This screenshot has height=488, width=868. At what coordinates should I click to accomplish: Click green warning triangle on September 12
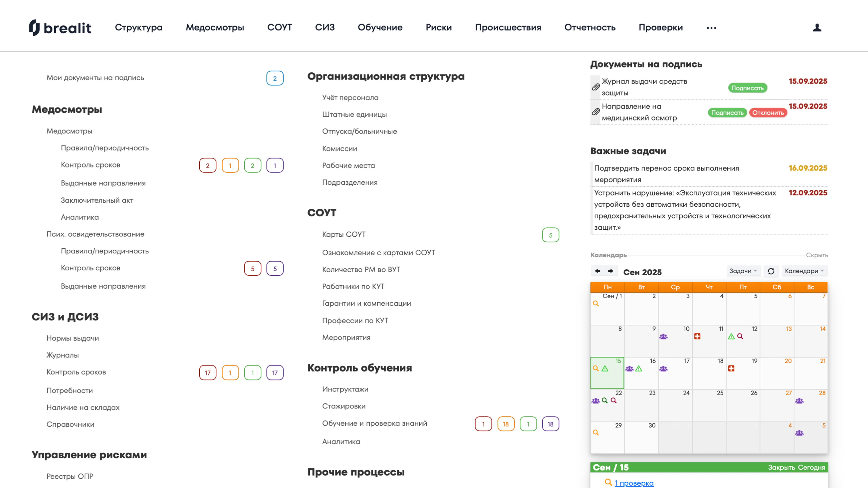[731, 336]
